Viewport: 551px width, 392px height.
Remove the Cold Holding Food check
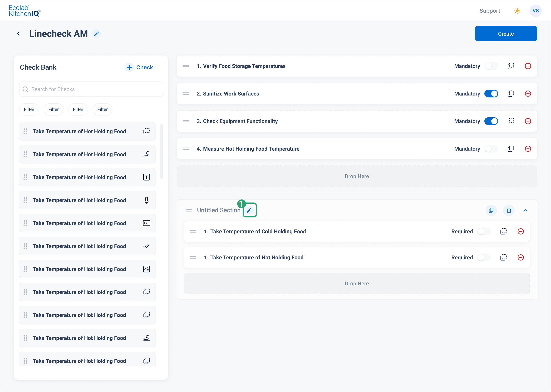click(x=521, y=231)
